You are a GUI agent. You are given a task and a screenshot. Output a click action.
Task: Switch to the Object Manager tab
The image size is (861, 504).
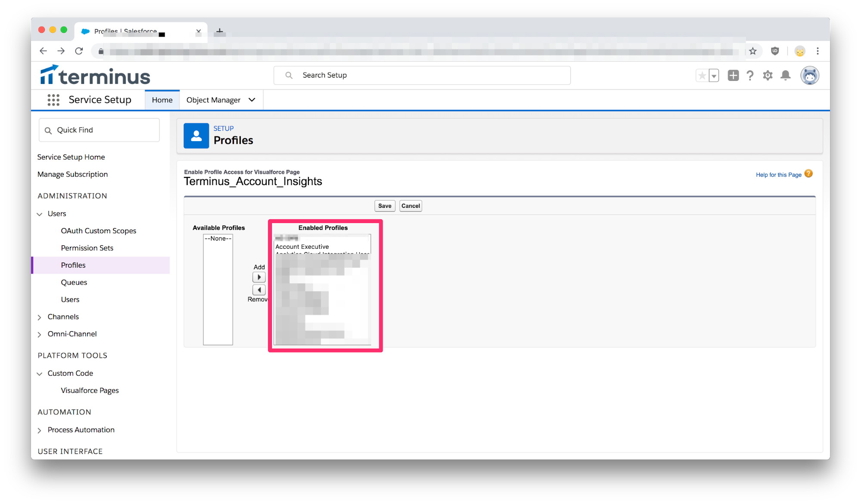tap(213, 100)
